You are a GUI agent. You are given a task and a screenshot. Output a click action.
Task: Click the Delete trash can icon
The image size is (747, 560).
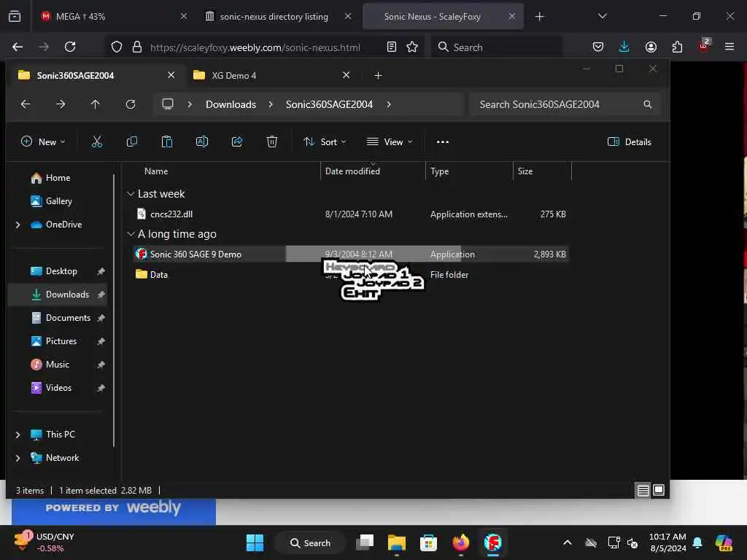pyautogui.click(x=272, y=142)
